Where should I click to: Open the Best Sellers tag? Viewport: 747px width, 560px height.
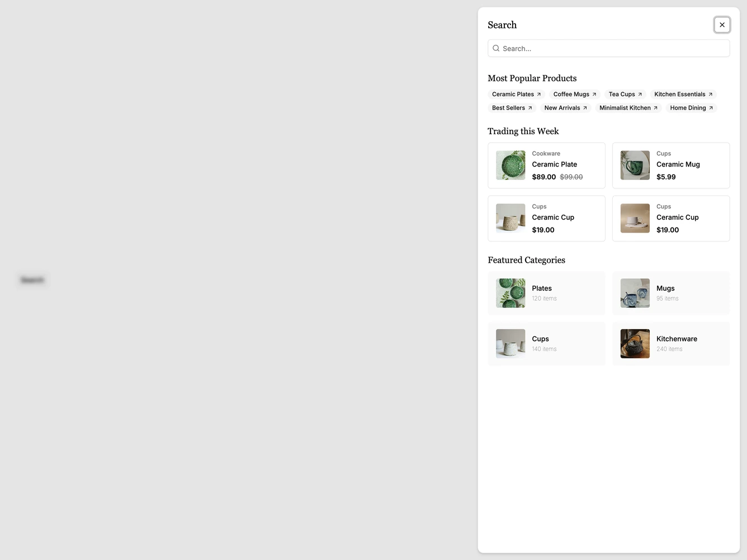512,108
